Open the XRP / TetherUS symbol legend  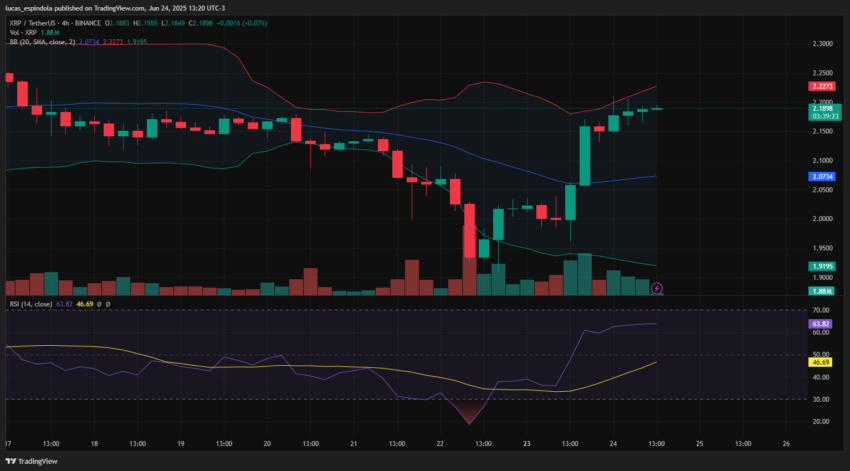point(55,23)
